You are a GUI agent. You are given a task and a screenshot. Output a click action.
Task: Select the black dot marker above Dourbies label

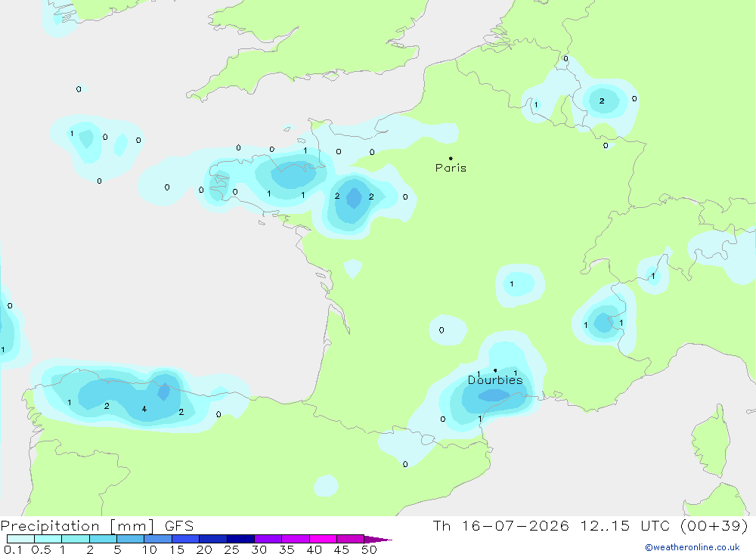495,370
